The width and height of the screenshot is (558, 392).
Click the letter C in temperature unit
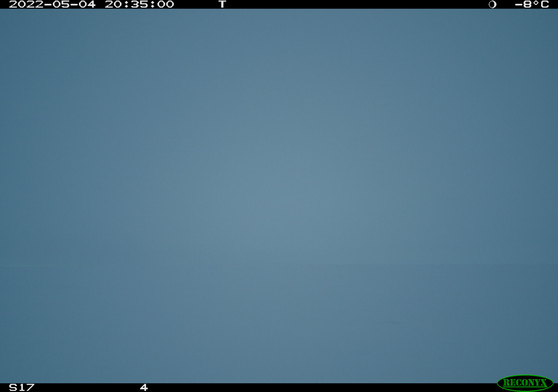(545, 4)
